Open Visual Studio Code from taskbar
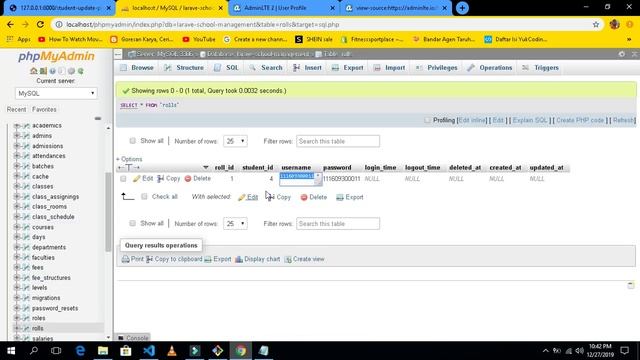Screen dimensions: 640x360 point(149,351)
